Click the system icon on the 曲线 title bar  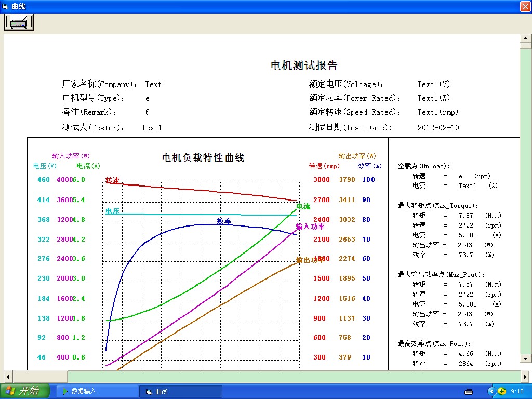[5, 6]
